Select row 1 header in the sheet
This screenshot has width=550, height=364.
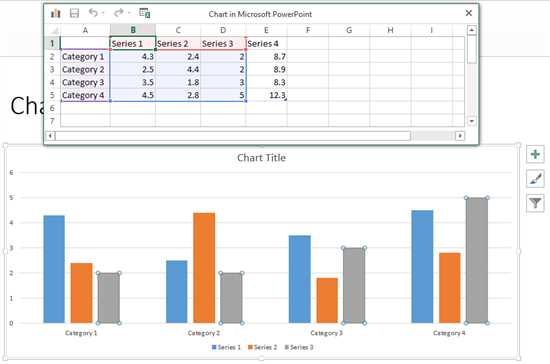[x=52, y=43]
